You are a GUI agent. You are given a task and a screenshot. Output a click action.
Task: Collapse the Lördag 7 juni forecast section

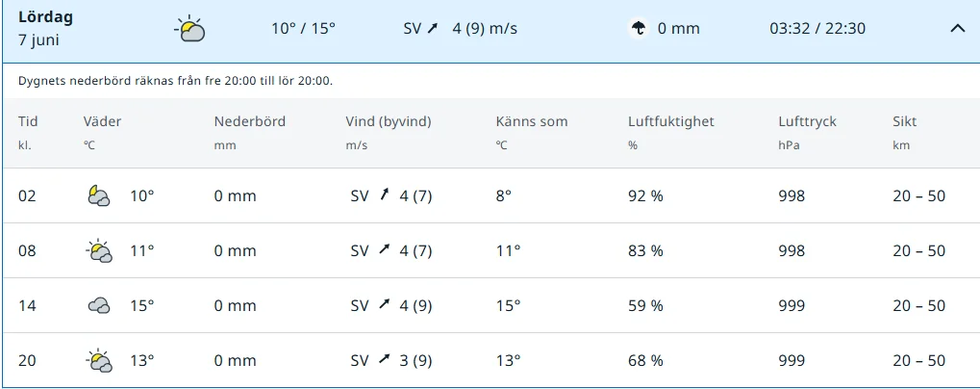point(957,29)
